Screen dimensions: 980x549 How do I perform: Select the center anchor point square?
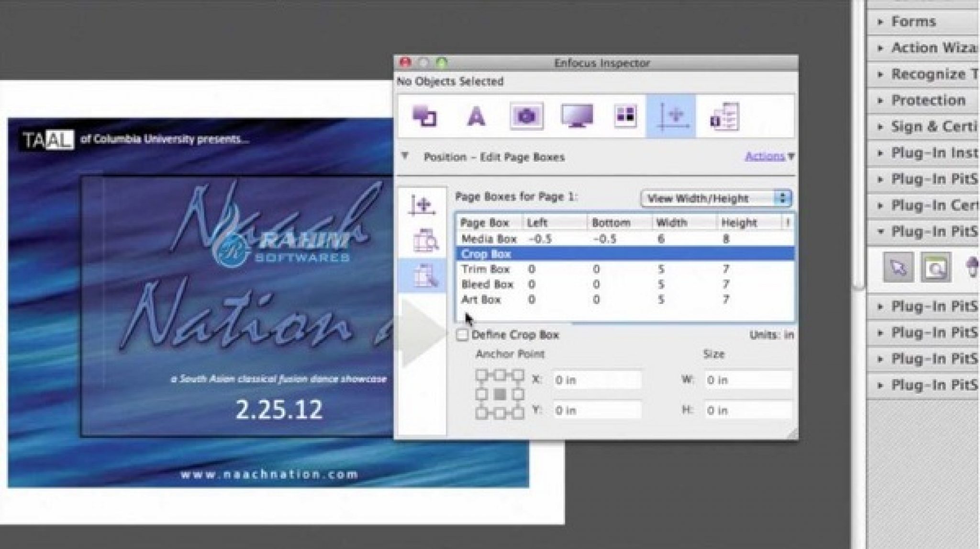500,394
